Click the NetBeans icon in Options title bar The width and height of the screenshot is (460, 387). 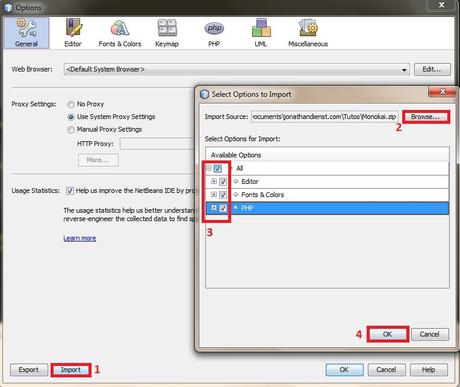tap(8, 7)
